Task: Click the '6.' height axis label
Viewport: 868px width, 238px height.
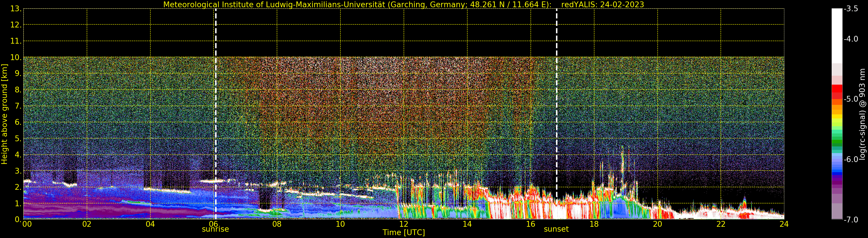Action: [x=18, y=122]
